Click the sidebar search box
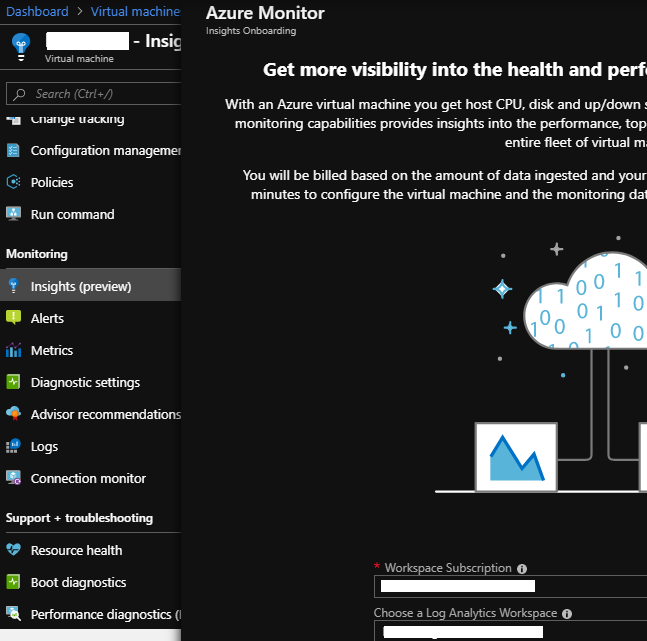Image resolution: width=647 pixels, height=641 pixels. pos(95,94)
